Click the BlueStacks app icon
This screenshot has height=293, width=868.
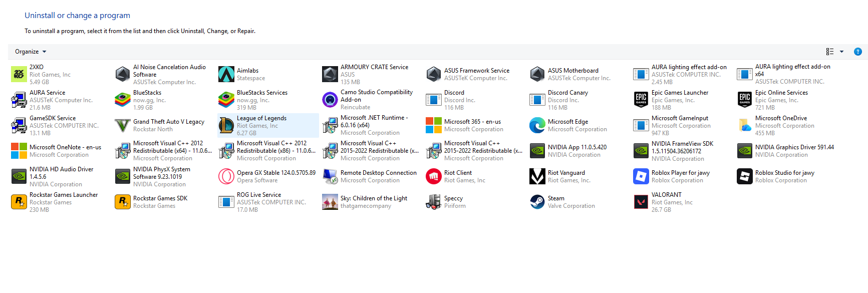tap(123, 100)
